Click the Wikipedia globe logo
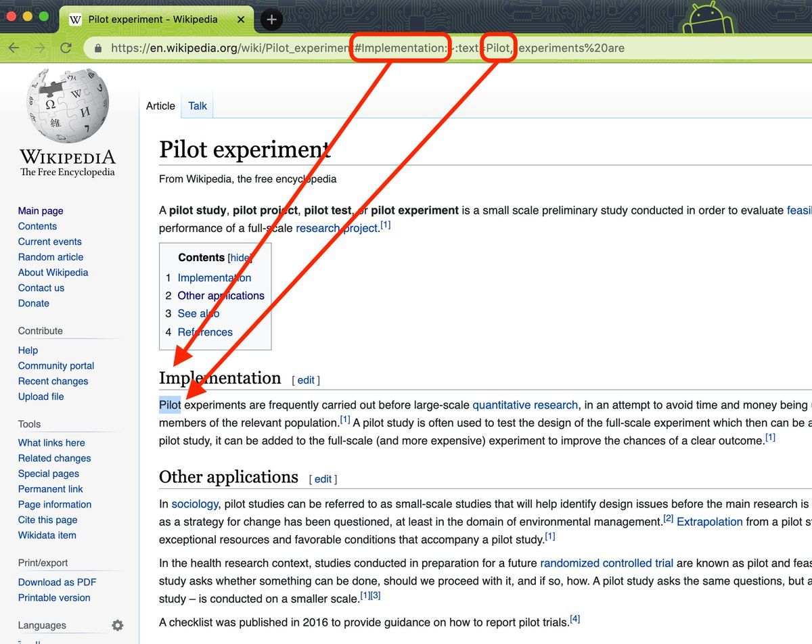 point(68,106)
